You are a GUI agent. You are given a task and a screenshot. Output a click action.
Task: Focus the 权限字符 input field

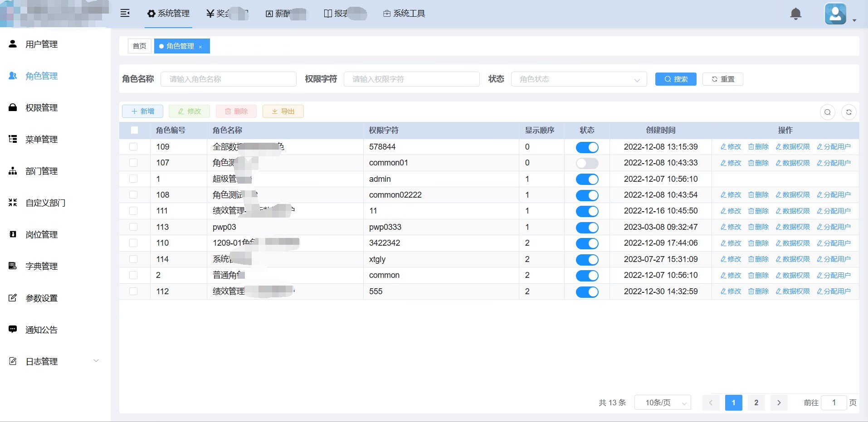pos(412,79)
